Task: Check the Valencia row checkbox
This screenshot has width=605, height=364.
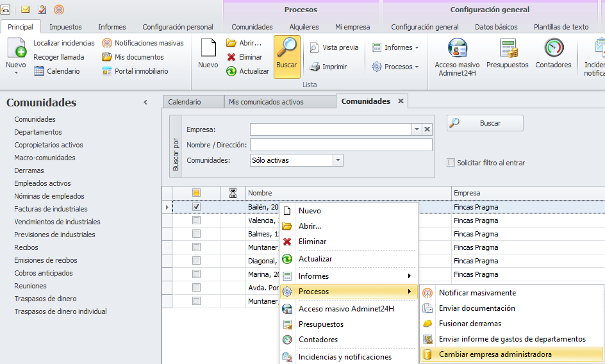Action: [x=197, y=220]
